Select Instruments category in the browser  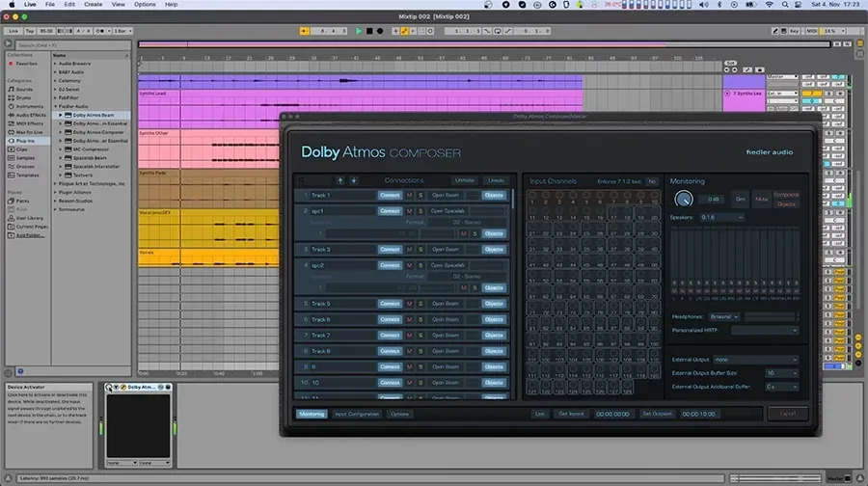tap(25, 106)
